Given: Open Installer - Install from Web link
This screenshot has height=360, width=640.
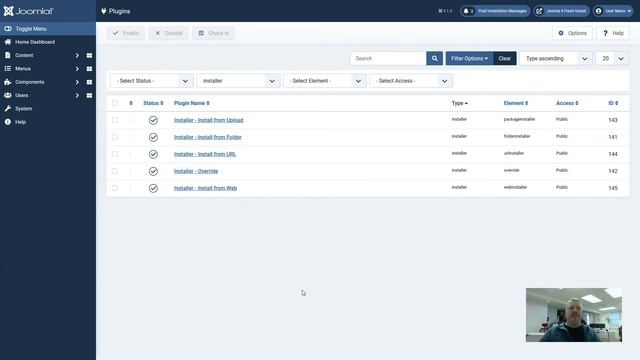Looking at the screenshot, I should 205,188.
